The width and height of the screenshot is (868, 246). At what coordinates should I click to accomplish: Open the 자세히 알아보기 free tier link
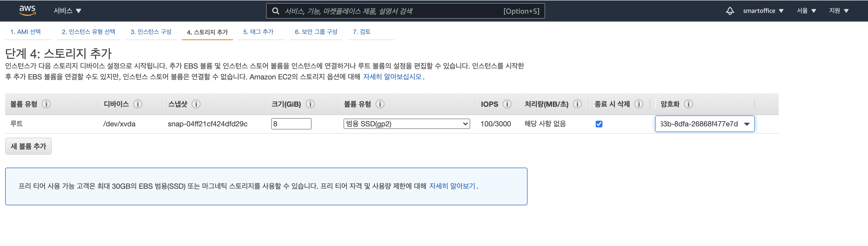452,186
